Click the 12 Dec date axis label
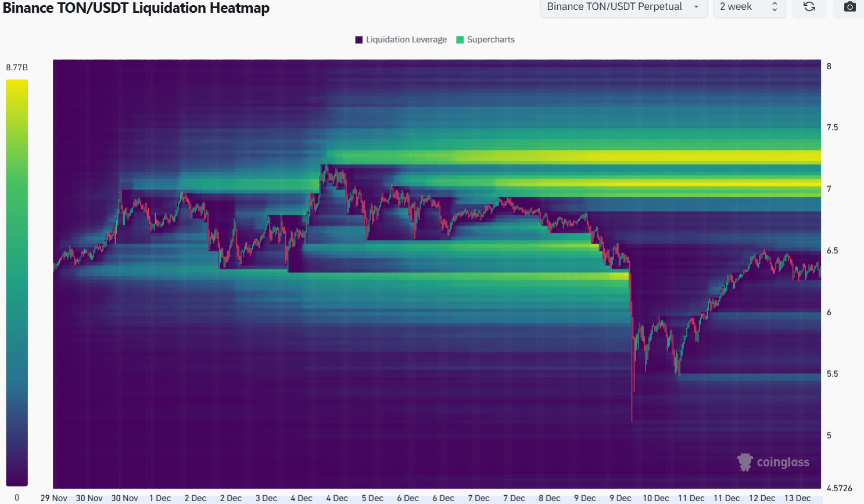 pos(762,498)
